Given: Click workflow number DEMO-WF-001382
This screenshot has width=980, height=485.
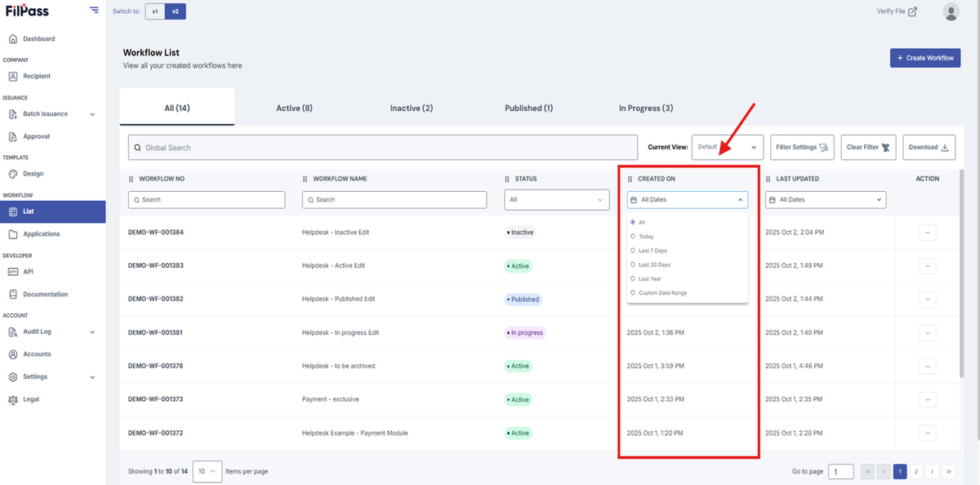Looking at the screenshot, I should coord(156,299).
